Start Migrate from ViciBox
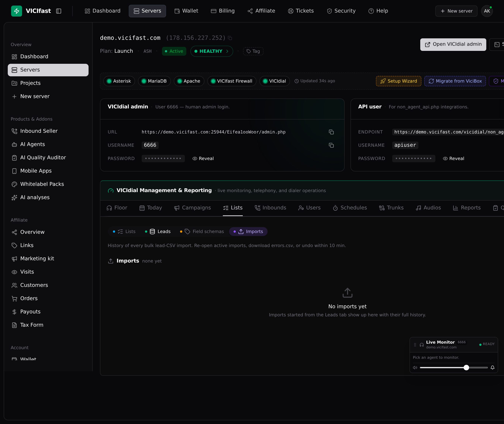This screenshot has height=424, width=504. (x=455, y=81)
